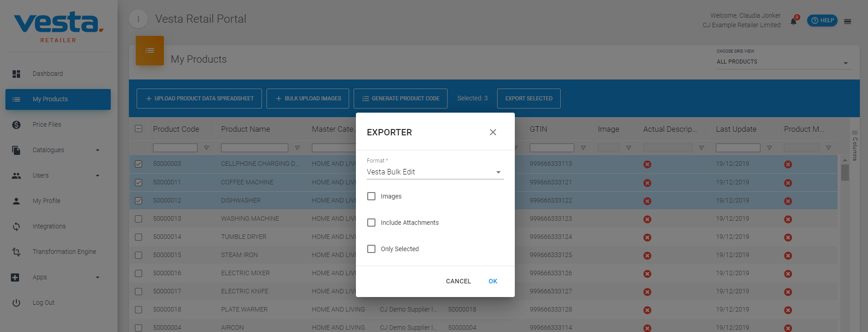Click the Catalogues document icon
The width and height of the screenshot is (868, 332).
tap(16, 150)
